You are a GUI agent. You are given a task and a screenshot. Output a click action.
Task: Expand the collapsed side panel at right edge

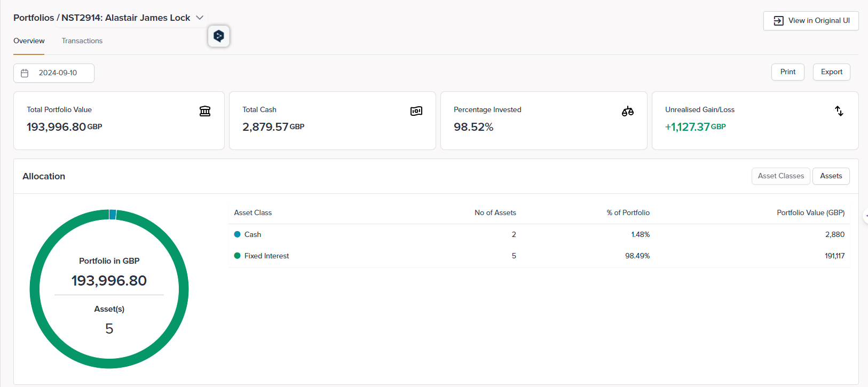point(865,216)
